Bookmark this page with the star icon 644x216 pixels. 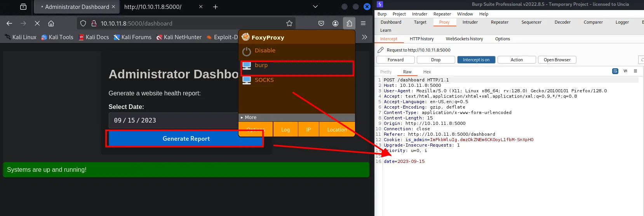click(289, 23)
